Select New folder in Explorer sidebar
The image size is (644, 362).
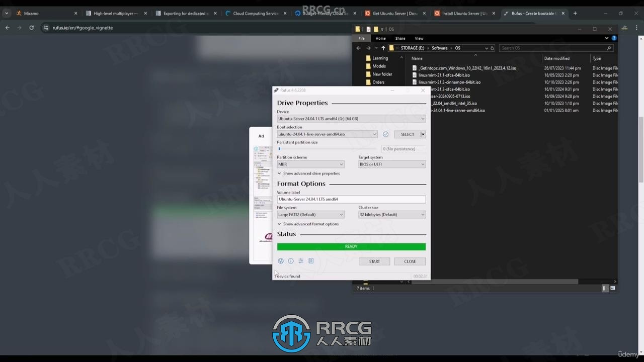tap(382, 74)
